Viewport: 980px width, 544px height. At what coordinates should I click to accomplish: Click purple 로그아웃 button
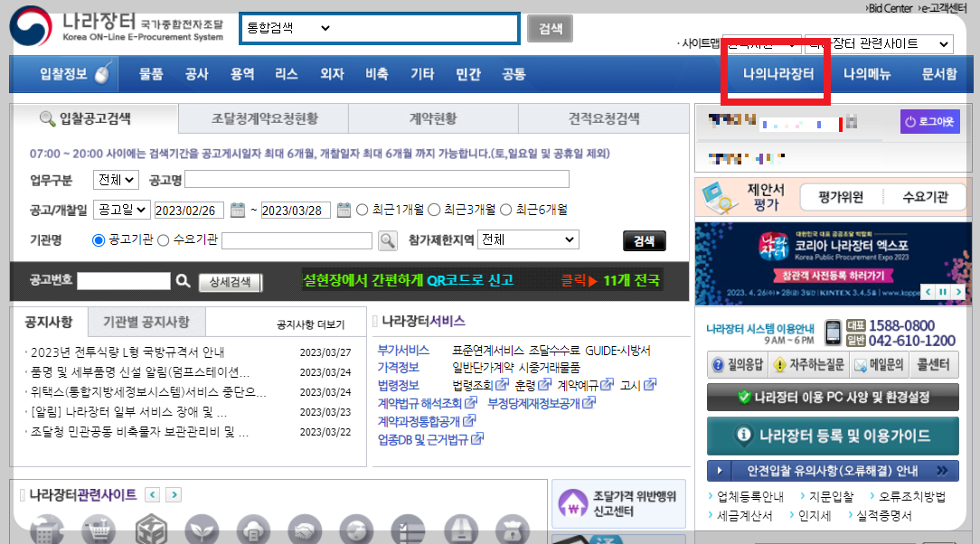[930, 121]
